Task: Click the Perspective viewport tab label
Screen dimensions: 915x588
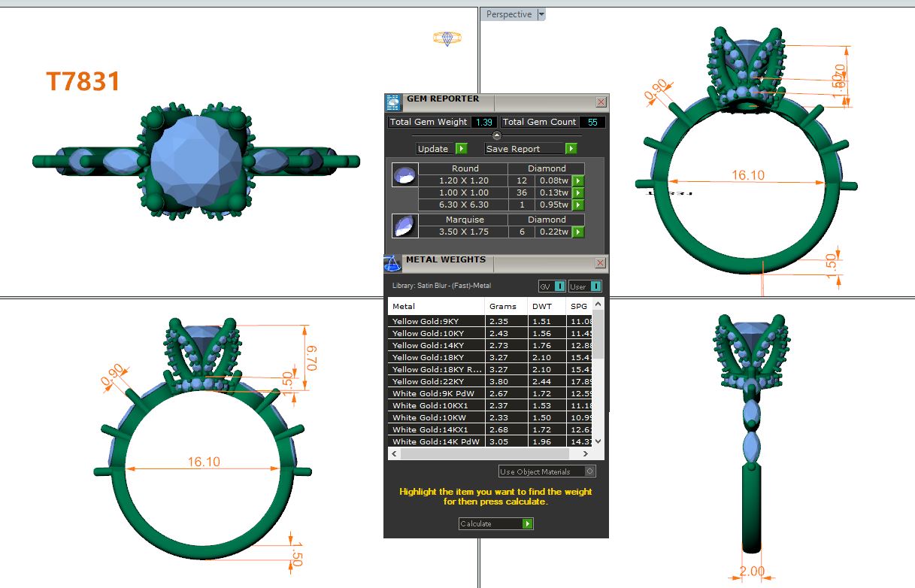Action: 508,14
